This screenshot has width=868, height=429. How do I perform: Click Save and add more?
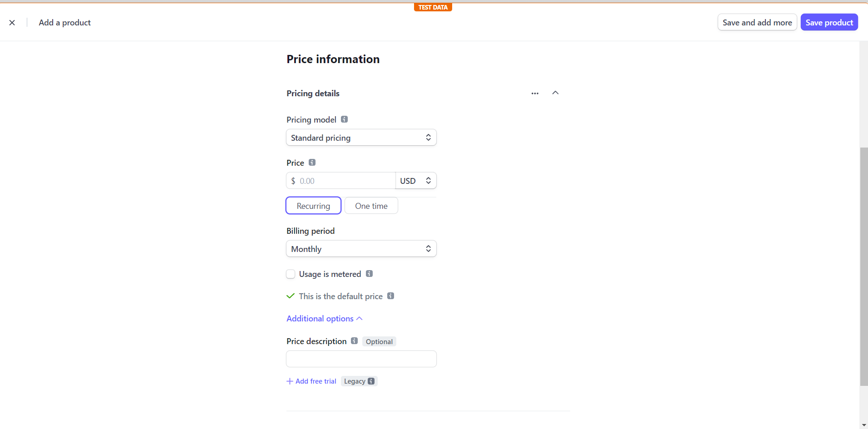coord(757,22)
